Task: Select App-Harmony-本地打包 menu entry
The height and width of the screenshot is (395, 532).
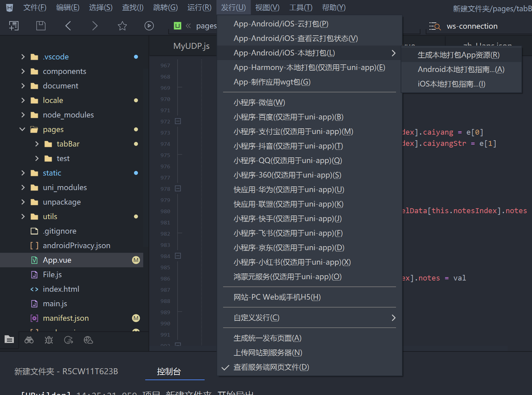Action: 310,67
